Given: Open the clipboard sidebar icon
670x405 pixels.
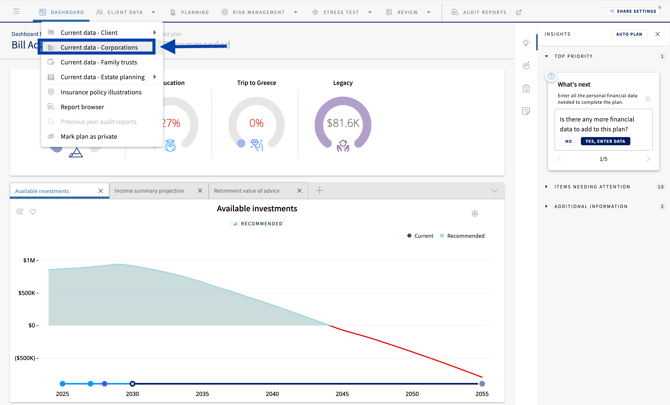Looking at the screenshot, I should click(x=526, y=88).
